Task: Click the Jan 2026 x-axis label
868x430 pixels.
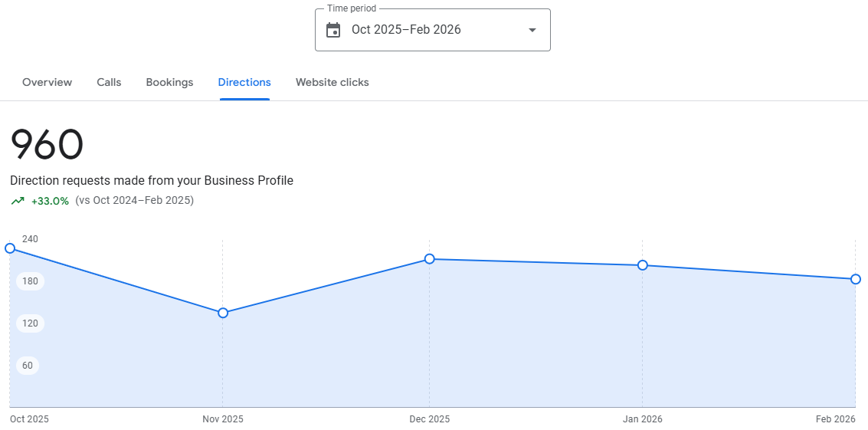Action: click(643, 419)
